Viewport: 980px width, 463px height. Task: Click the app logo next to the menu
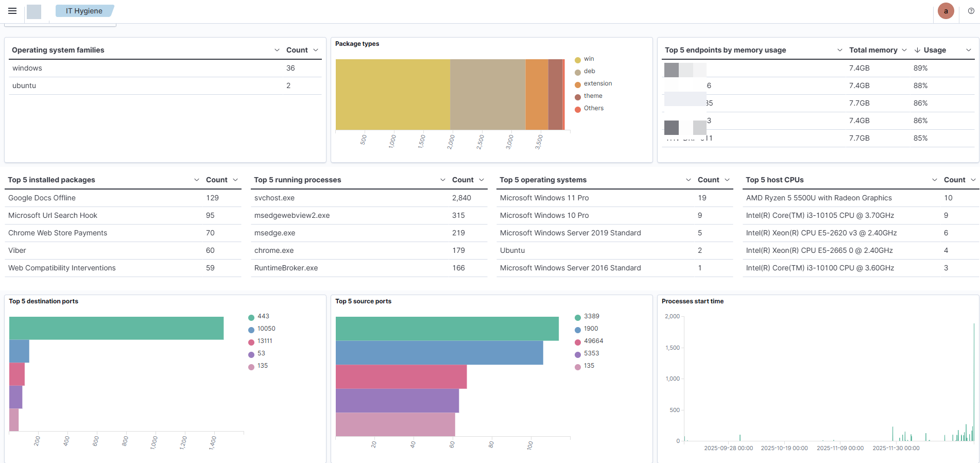[34, 11]
